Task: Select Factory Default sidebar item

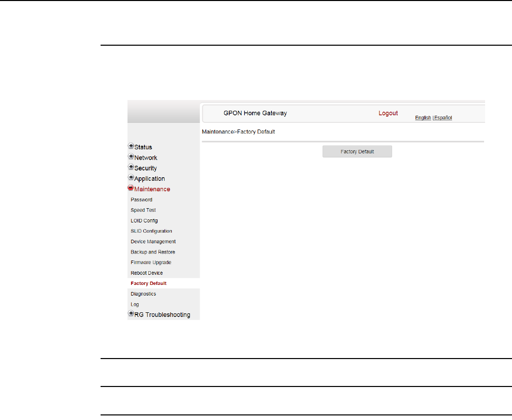Action: (x=148, y=283)
